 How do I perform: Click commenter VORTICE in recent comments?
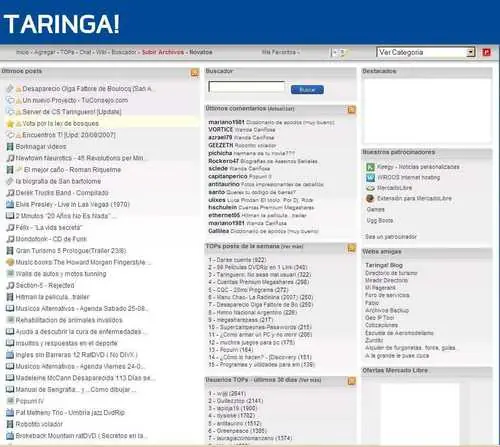pyautogui.click(x=220, y=130)
